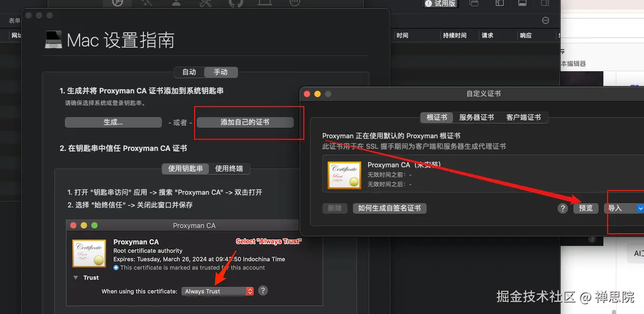The image size is (644, 314).
Task: Select 使用钥匙串 segment option
Action: pyautogui.click(x=185, y=169)
